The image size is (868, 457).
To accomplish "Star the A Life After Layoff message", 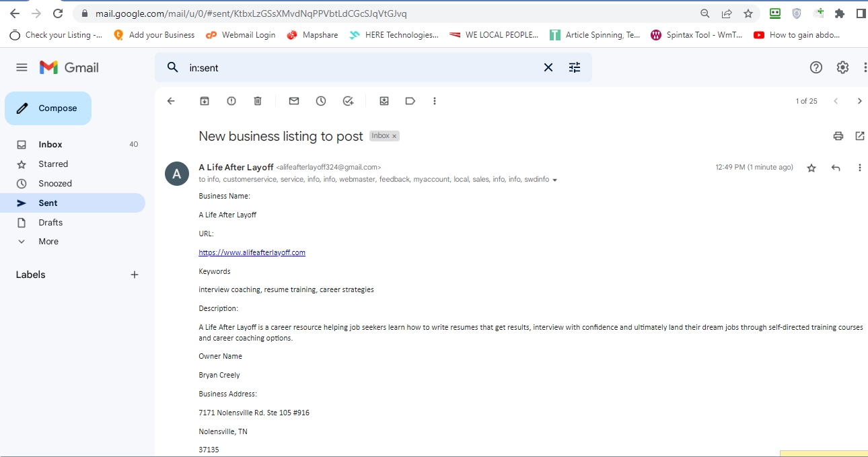I will [811, 168].
